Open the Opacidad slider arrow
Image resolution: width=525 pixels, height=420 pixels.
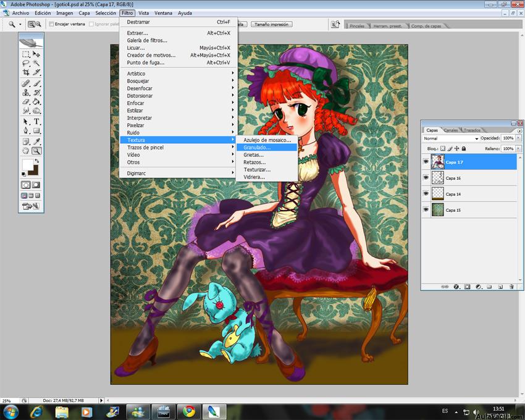[x=518, y=138]
